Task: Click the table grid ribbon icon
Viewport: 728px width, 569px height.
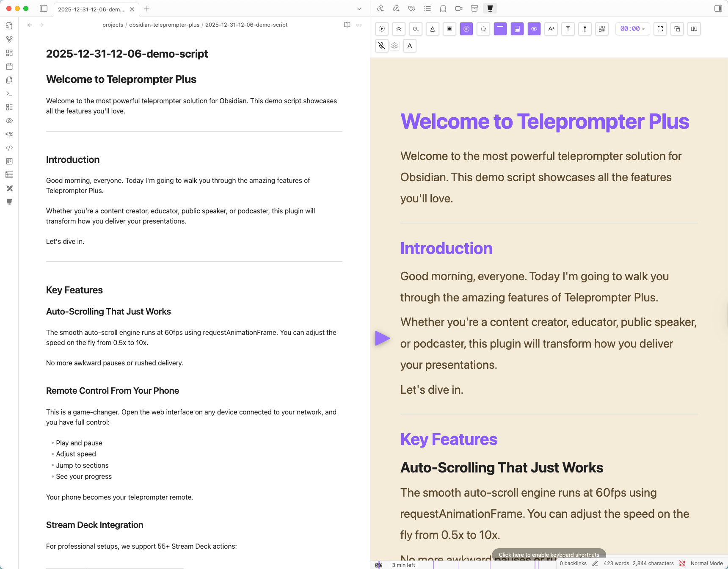Action: click(x=9, y=175)
